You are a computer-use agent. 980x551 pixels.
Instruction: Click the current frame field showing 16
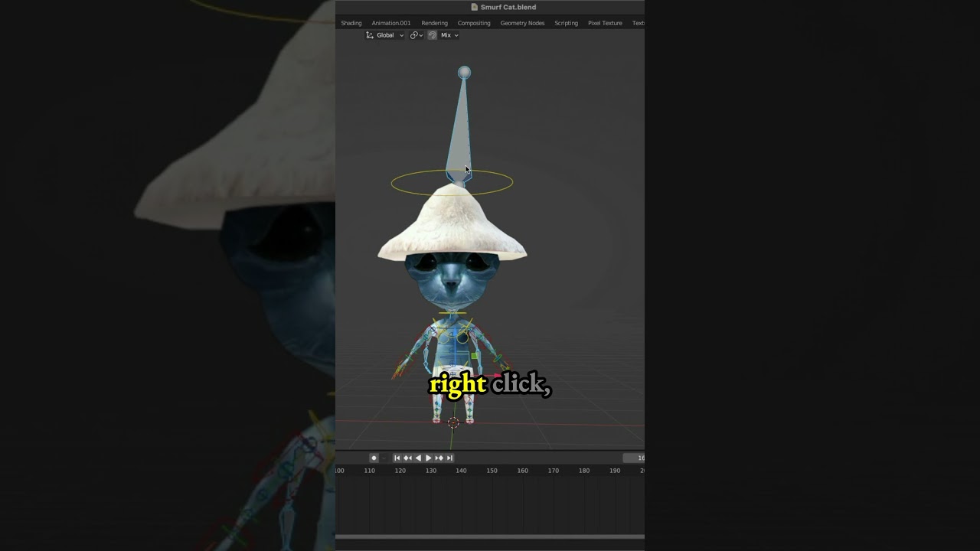pyautogui.click(x=634, y=458)
